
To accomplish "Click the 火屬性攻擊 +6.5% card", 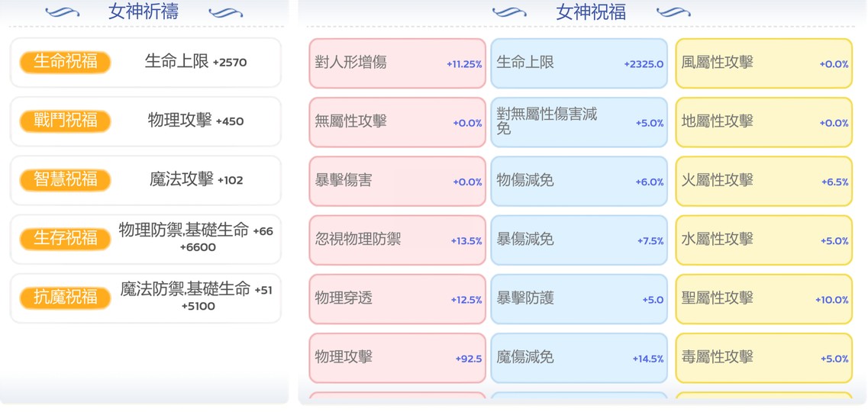I will tap(764, 182).
